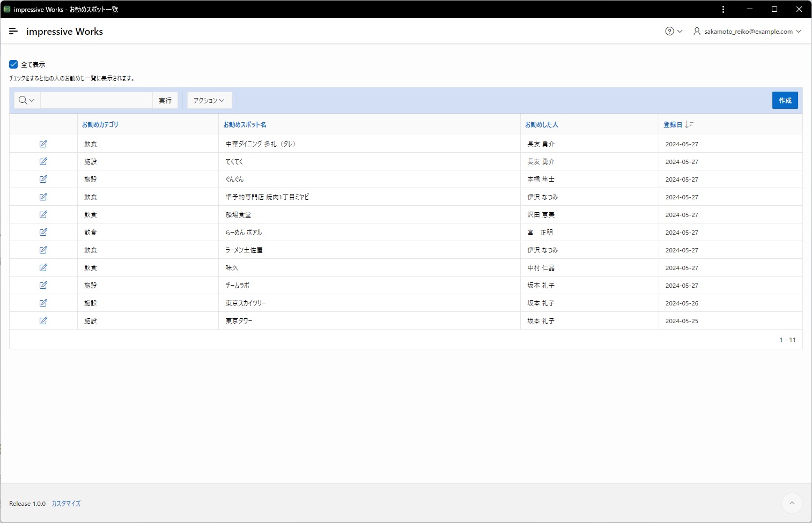The height and width of the screenshot is (523, 812).
Task: Edit the ぐんぐん row
Action: click(43, 179)
